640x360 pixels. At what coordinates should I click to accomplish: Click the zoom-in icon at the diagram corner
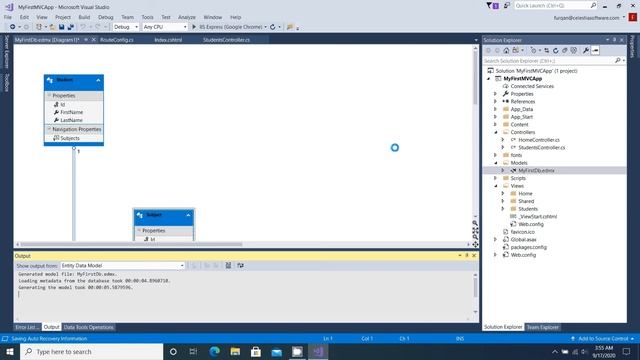475,223
